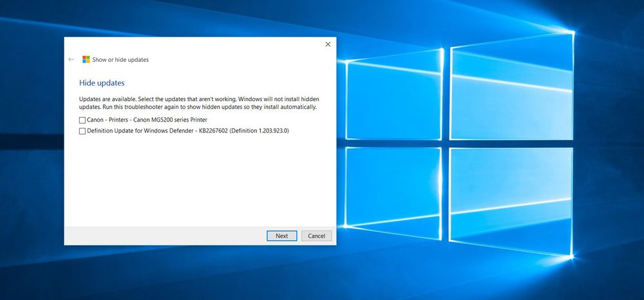Click the Next button

click(282, 236)
